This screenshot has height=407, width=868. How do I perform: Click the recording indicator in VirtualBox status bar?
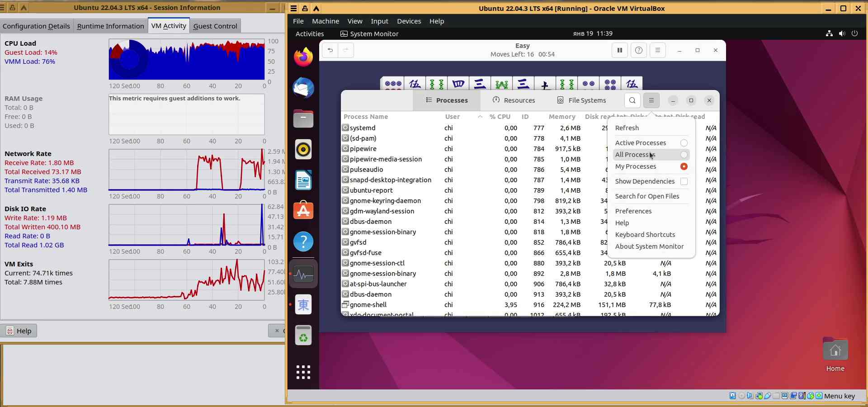(793, 396)
